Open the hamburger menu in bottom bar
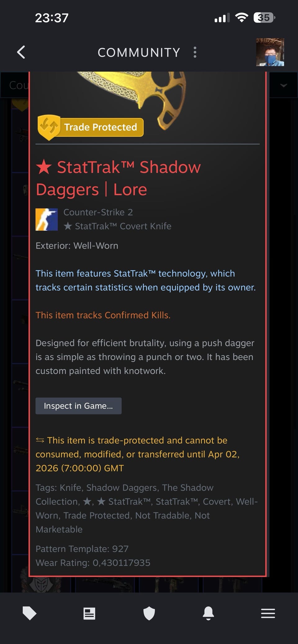 pyautogui.click(x=268, y=613)
